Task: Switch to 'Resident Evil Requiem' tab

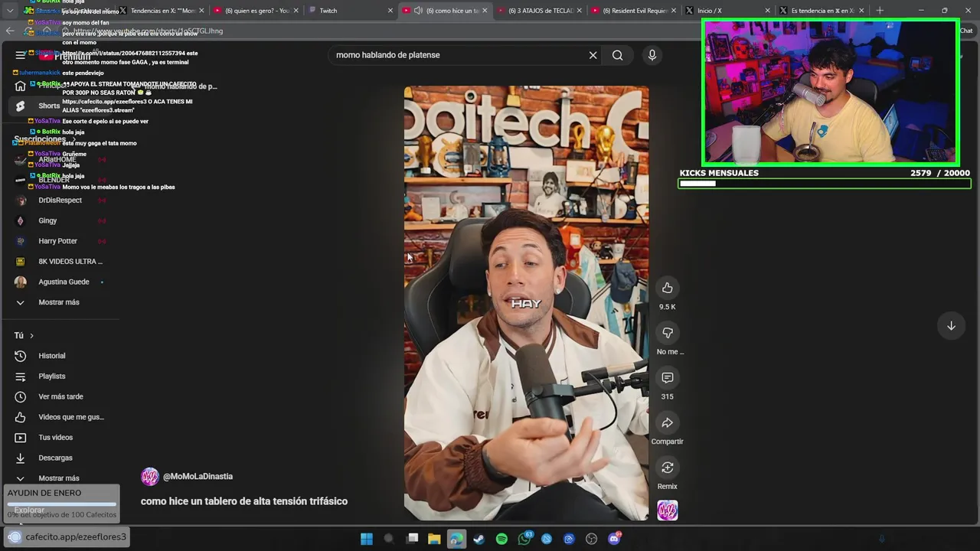Action: (634, 11)
